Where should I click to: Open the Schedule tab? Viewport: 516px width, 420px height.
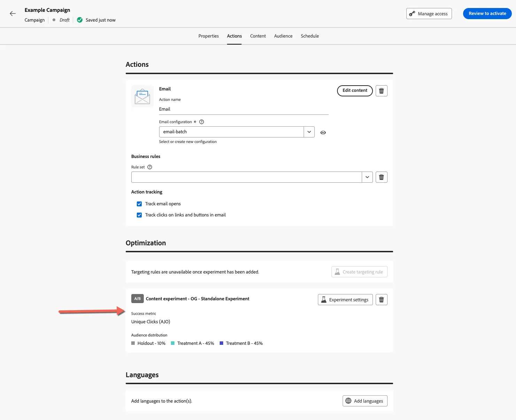(310, 36)
